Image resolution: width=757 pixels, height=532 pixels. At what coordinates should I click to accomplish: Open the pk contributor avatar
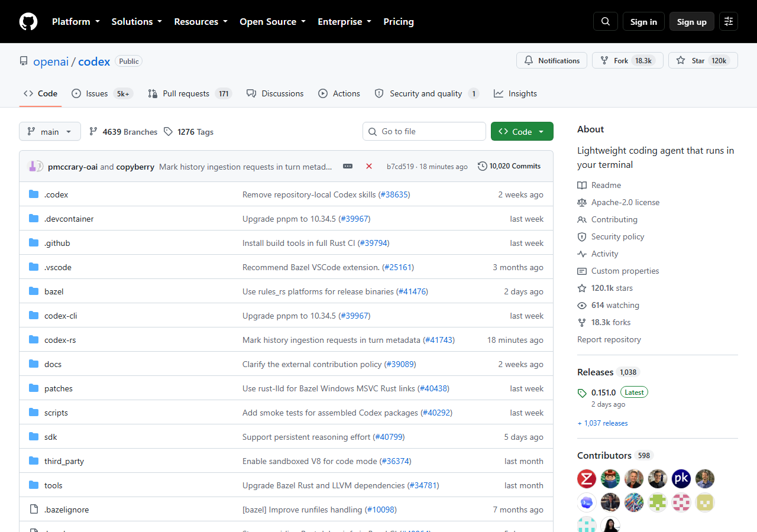(681, 479)
